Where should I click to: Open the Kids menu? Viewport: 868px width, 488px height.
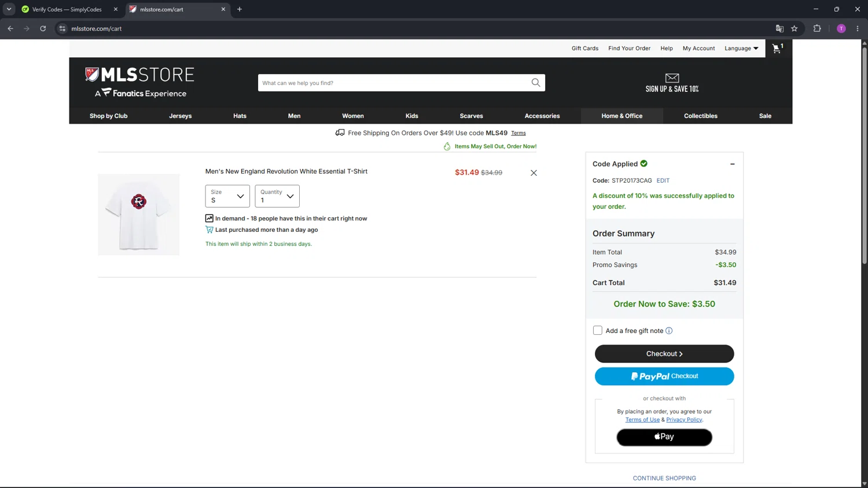coord(411,116)
